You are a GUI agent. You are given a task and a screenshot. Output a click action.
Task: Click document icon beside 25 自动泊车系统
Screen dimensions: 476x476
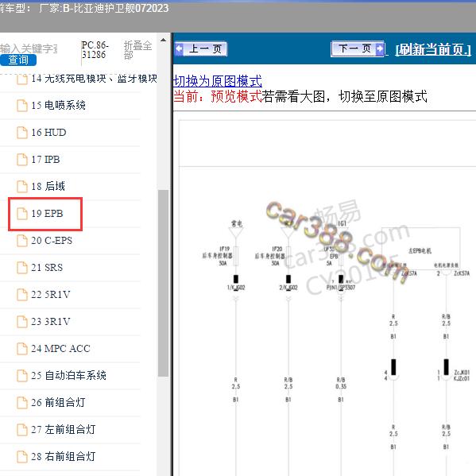(22, 376)
